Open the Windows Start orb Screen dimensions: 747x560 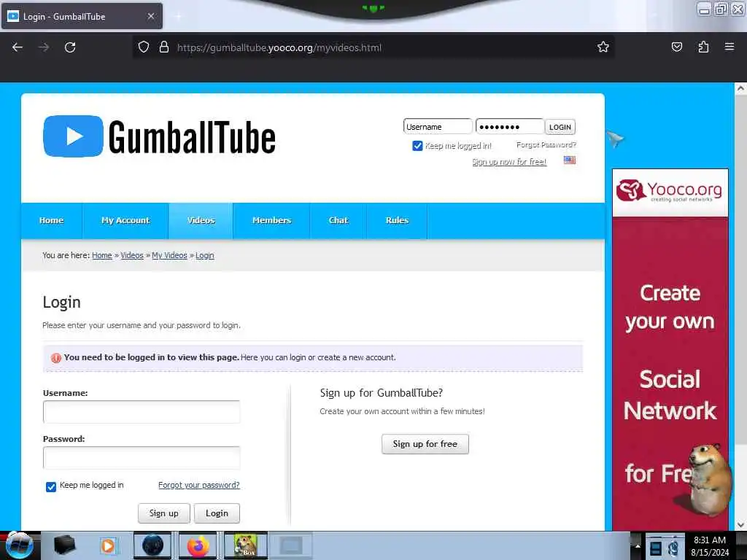[x=19, y=545]
